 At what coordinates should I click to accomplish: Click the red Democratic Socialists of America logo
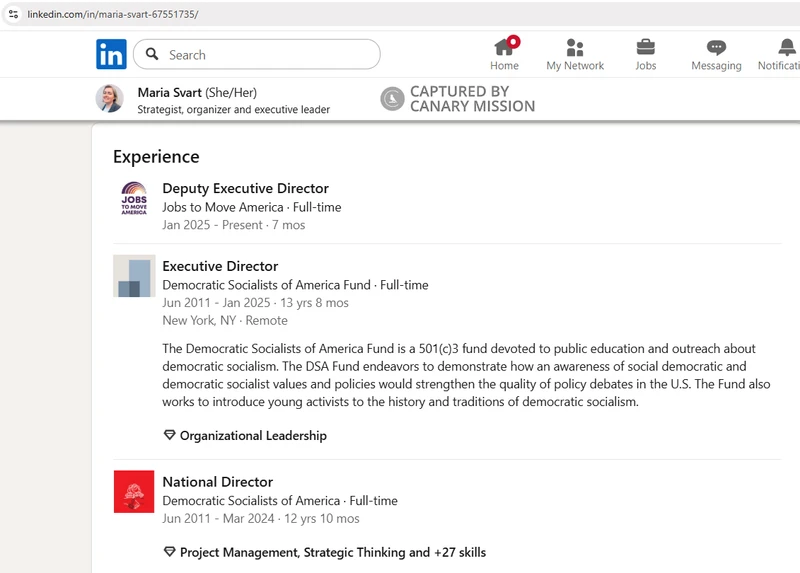coord(134,491)
